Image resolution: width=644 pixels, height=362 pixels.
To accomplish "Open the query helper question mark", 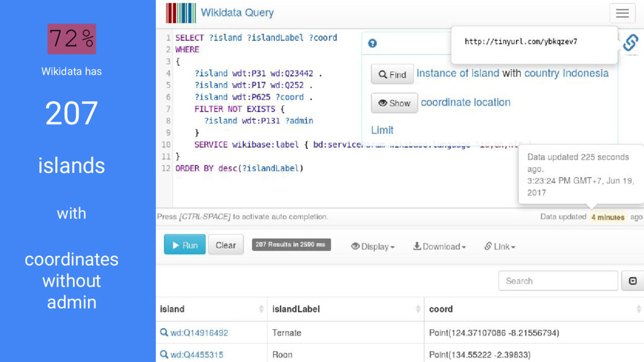I will click(x=372, y=43).
